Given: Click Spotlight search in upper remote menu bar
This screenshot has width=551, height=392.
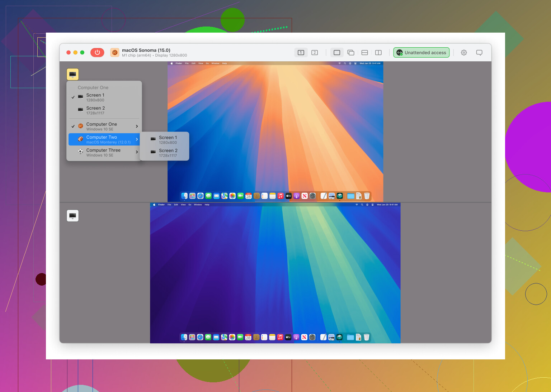Looking at the screenshot, I should coord(345,63).
